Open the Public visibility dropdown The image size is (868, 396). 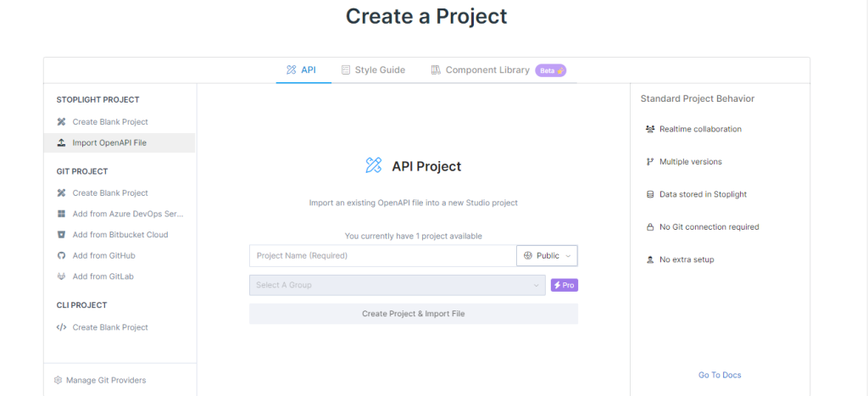(x=547, y=256)
